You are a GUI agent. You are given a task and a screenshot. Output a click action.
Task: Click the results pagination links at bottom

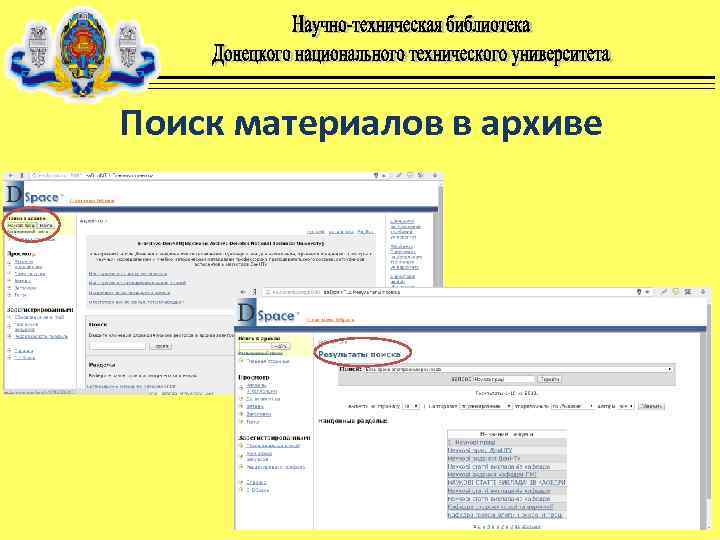pos(506,527)
